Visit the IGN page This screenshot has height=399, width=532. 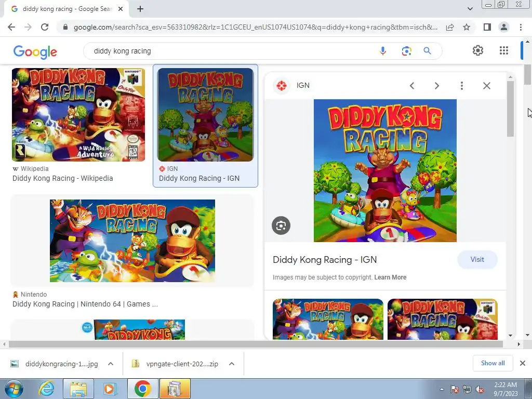477,260
